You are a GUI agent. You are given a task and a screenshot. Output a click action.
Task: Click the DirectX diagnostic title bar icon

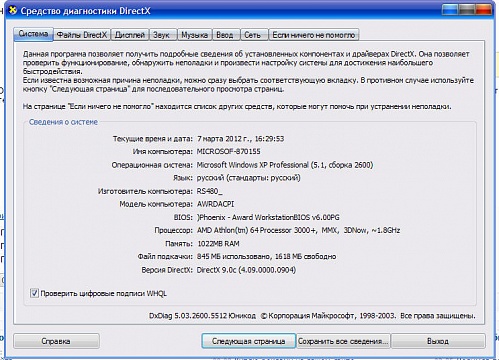12,11
